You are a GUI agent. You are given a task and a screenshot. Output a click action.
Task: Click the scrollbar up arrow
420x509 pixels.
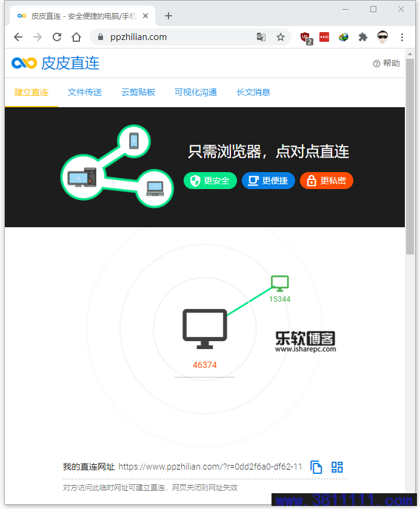pyautogui.click(x=410, y=54)
